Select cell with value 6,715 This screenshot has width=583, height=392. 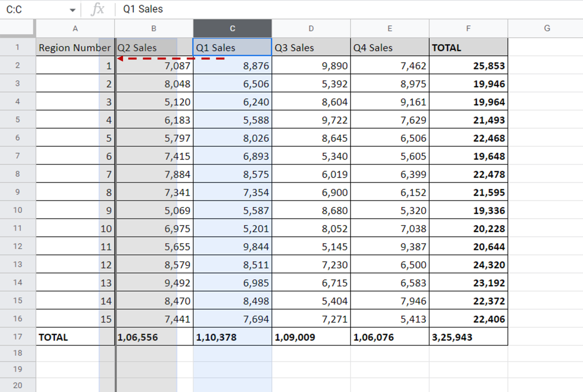311,282
